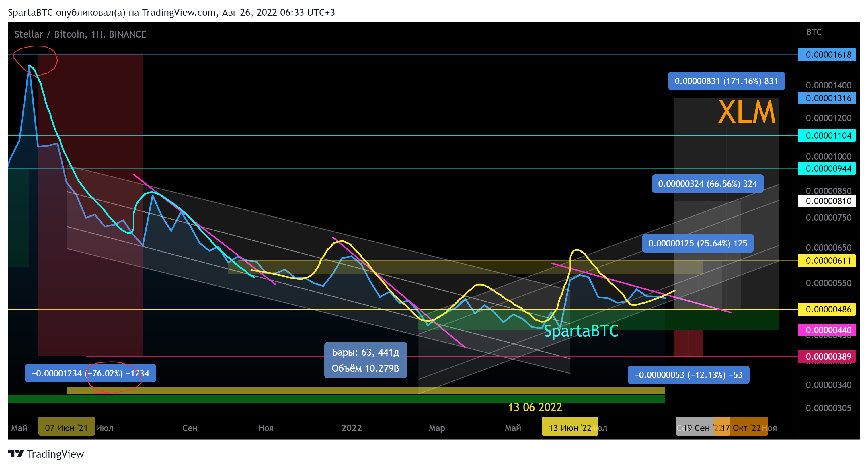Click the Stellar / Bitcoin, 1H, BINANCE title
868x468 pixels.
(80, 34)
